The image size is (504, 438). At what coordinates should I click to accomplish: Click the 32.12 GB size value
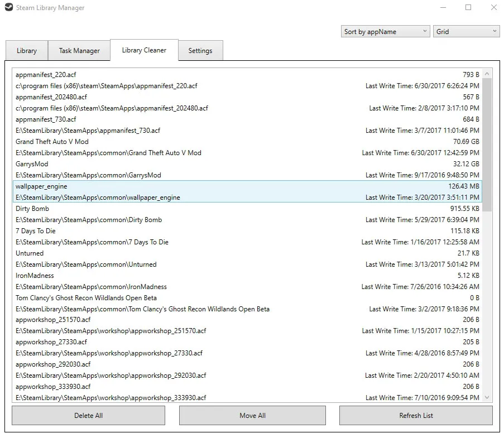pos(466,164)
